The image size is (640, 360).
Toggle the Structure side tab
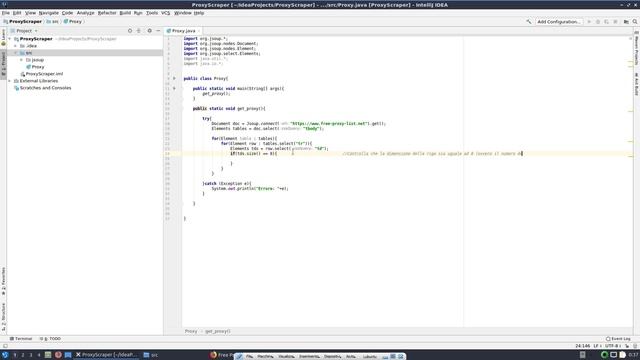coord(3,317)
